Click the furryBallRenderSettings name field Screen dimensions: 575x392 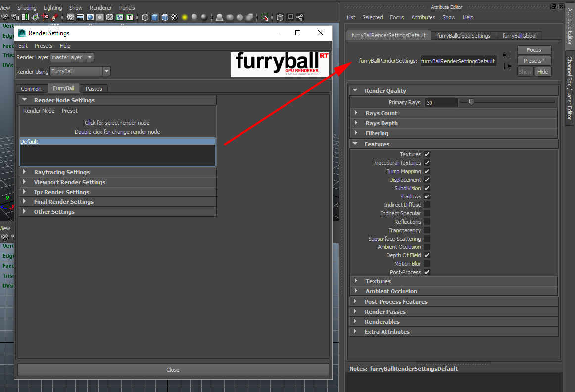click(458, 61)
